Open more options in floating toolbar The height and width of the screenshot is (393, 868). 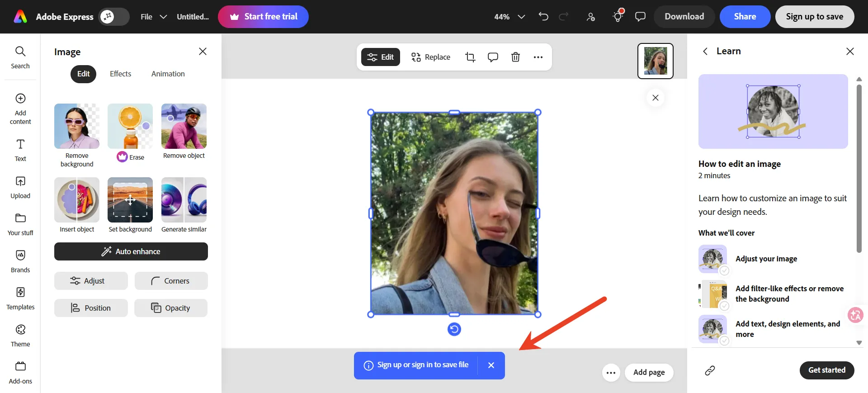tap(538, 57)
